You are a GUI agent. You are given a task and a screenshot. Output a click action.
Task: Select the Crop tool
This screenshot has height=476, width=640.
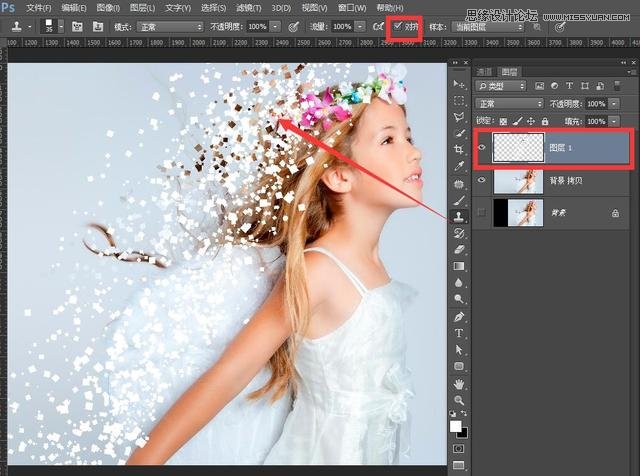click(459, 149)
